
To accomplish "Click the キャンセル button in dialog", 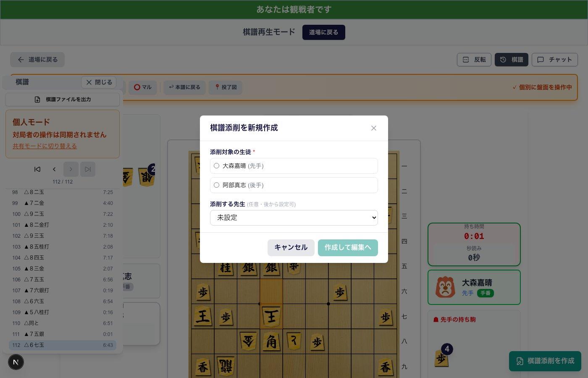I will pyautogui.click(x=291, y=247).
